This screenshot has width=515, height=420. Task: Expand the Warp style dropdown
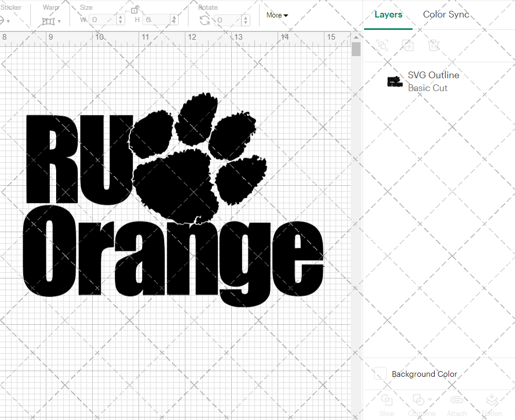58,21
